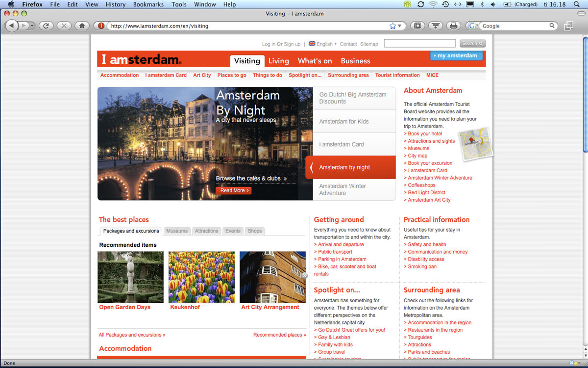Open the Attractions tab in best places

(206, 231)
